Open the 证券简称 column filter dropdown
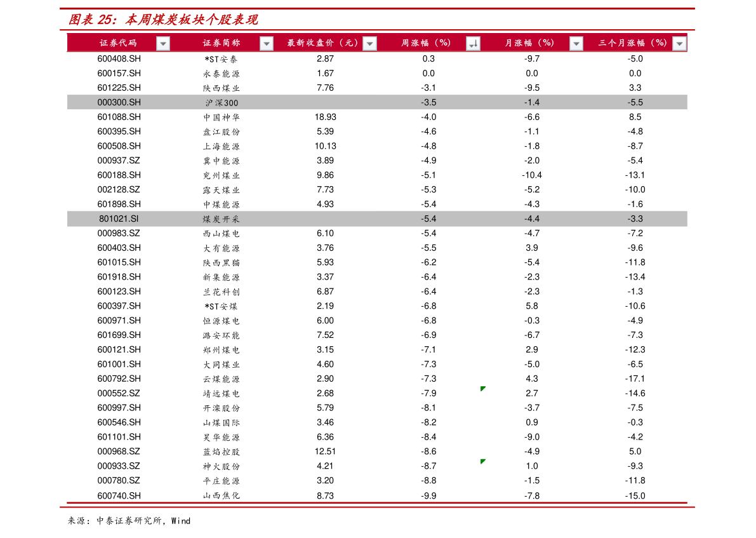756x538 pixels. coord(267,43)
